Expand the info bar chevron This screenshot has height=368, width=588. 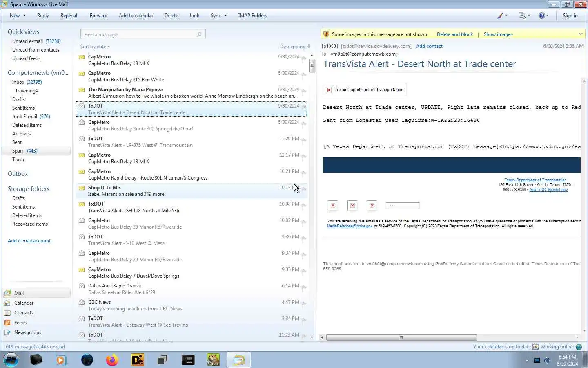point(581,34)
